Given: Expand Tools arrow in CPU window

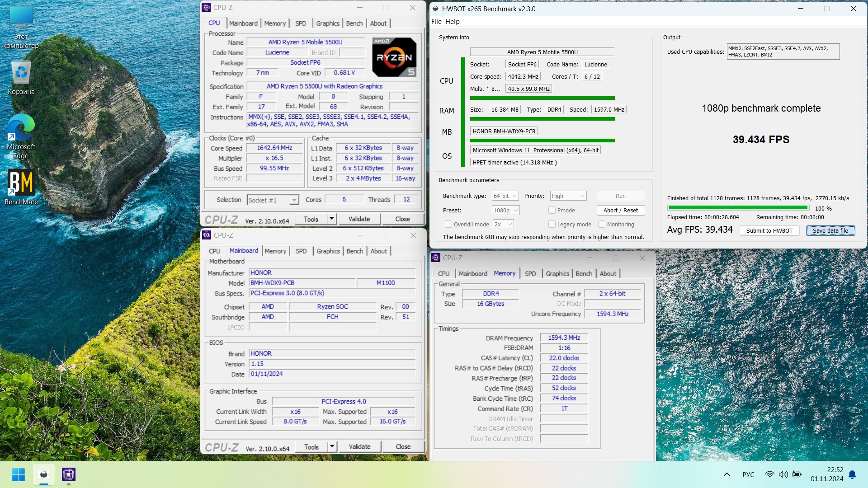Looking at the screenshot, I should point(331,219).
